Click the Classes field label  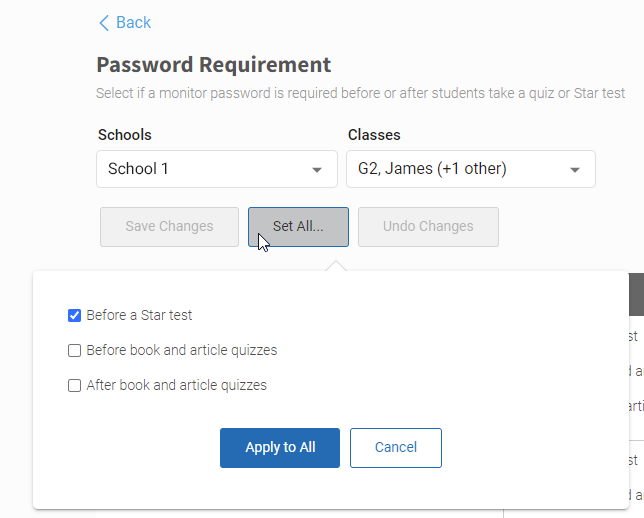click(x=374, y=135)
